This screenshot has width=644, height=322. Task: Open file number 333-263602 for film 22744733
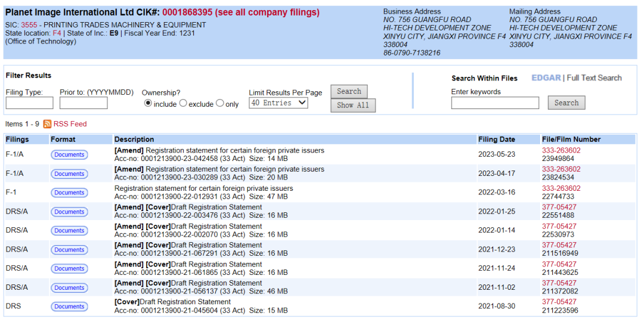pyautogui.click(x=561, y=188)
